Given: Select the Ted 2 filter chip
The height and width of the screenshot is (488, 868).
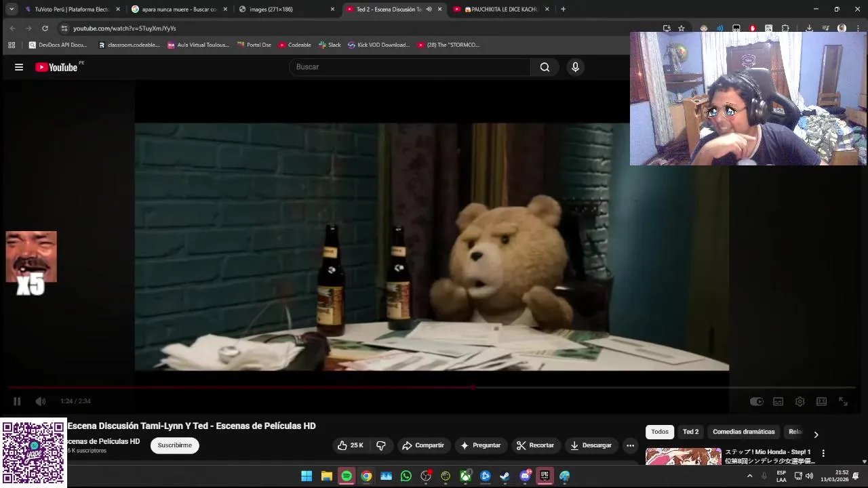Looking at the screenshot, I should tap(690, 432).
